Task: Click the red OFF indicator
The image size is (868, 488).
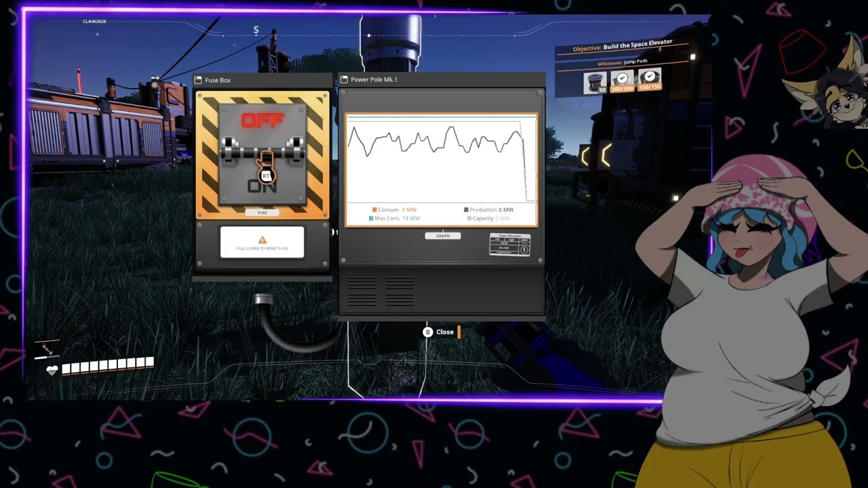Action: tap(262, 121)
